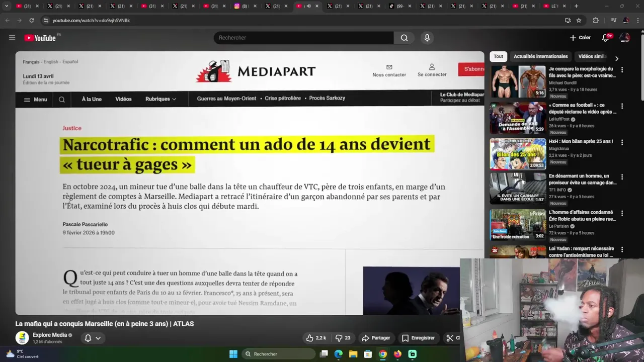644x362 pixels.
Task: Click the Enregistrer button
Action: pyautogui.click(x=418, y=338)
